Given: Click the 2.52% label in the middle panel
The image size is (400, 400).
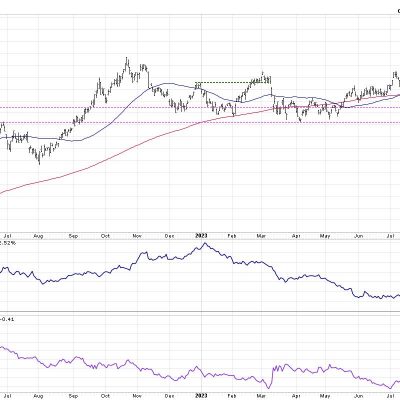Looking at the screenshot, I should click(x=7, y=243).
